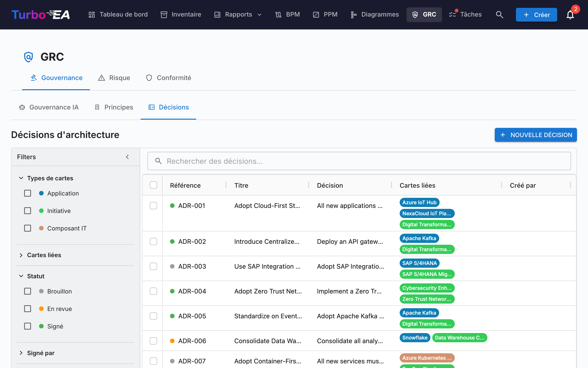Collapse the Filters panel chevron

(x=127, y=157)
